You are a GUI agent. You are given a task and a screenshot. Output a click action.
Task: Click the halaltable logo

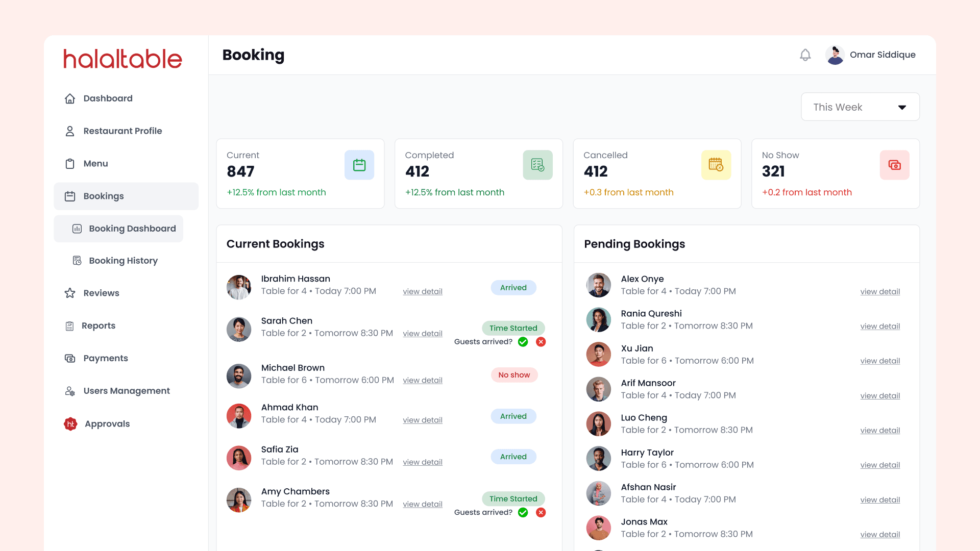[122, 59]
